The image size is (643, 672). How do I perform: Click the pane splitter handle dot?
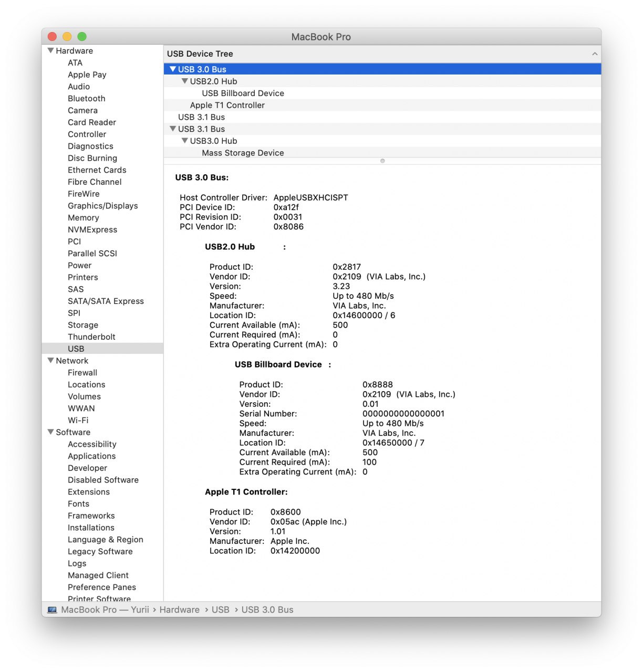[382, 161]
